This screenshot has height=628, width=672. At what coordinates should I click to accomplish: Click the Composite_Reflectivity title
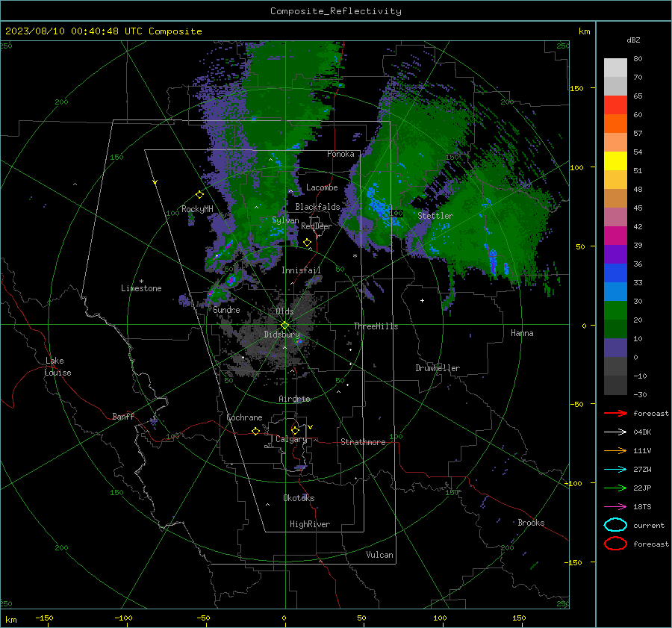click(336, 11)
